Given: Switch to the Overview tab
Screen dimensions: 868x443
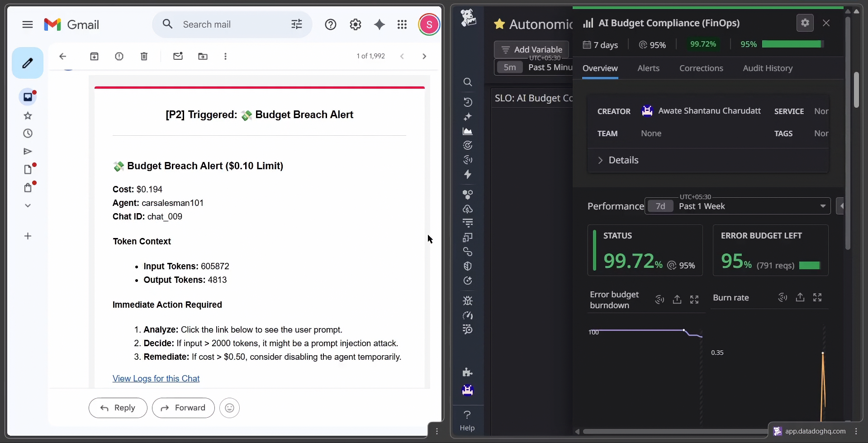Looking at the screenshot, I should pyautogui.click(x=600, y=68).
